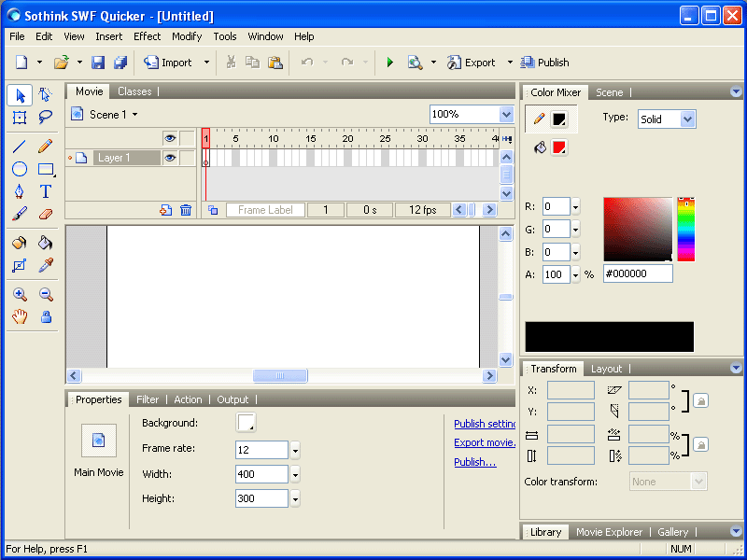
Task: Open the Modify menu
Action: click(x=187, y=36)
